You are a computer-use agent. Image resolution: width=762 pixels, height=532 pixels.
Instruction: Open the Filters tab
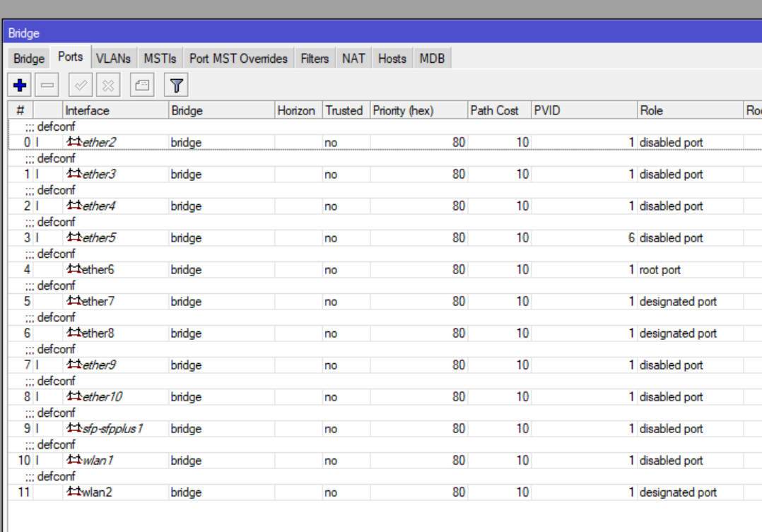pyautogui.click(x=315, y=59)
